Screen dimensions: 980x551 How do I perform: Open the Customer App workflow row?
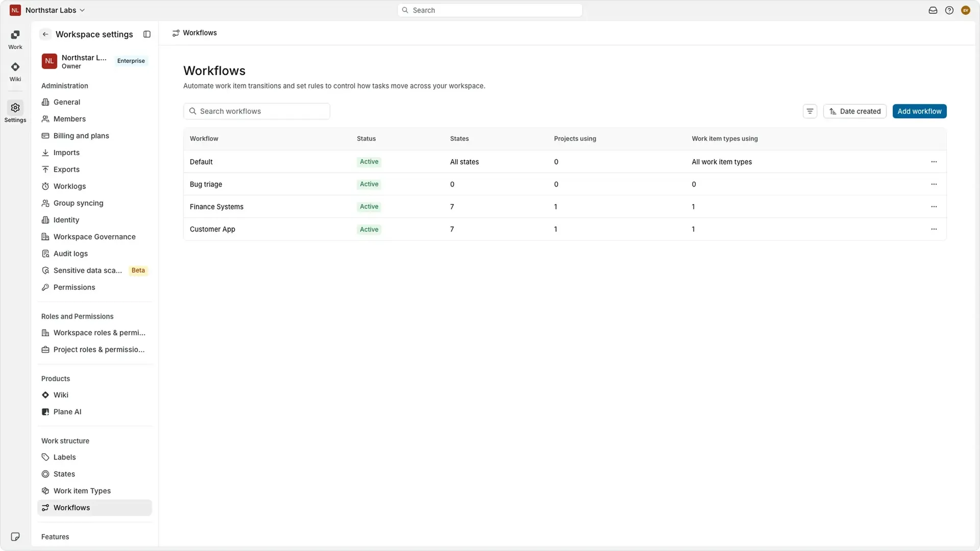click(x=565, y=229)
